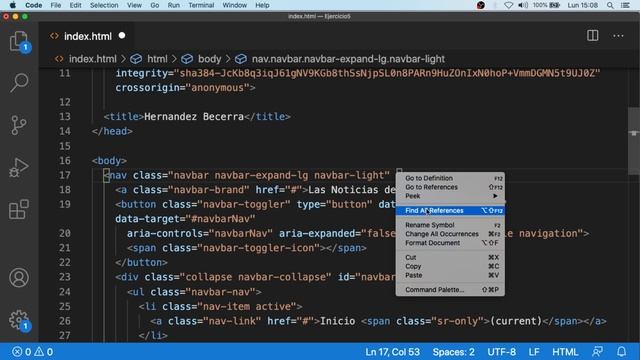Screen dimensions: 640x360
Task: Split the editor to the right
Action: click(593, 36)
